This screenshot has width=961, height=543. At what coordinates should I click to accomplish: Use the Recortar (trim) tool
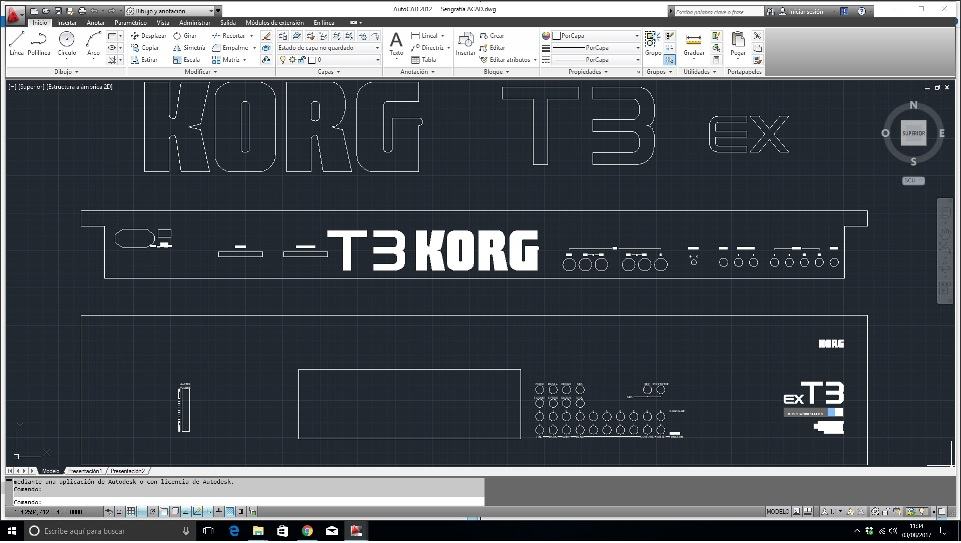[x=227, y=36]
